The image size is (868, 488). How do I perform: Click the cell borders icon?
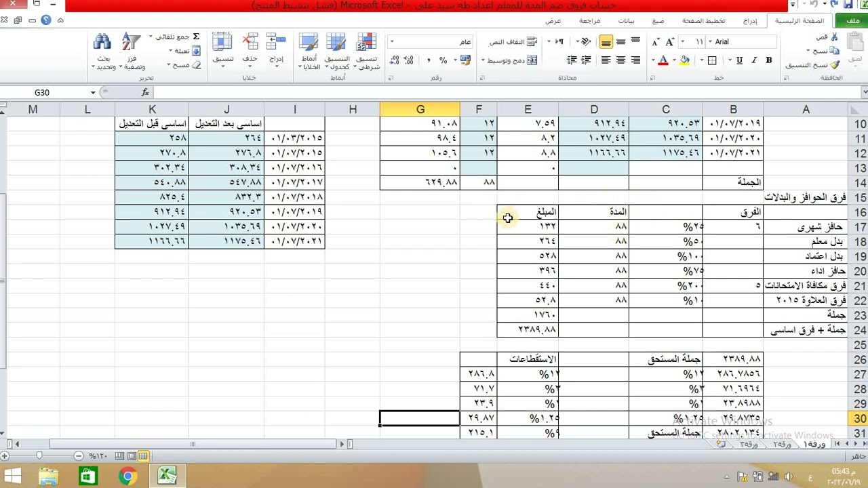(712, 60)
